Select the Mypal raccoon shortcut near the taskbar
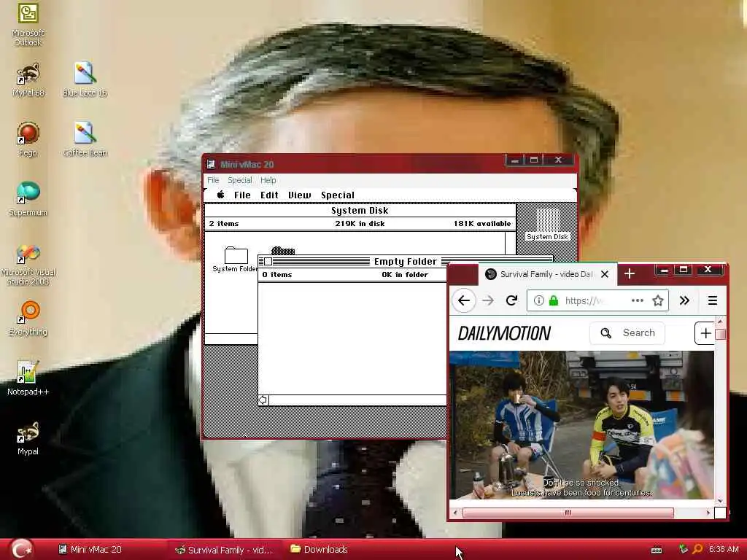Viewport: 747px width, 560px height. (28, 438)
